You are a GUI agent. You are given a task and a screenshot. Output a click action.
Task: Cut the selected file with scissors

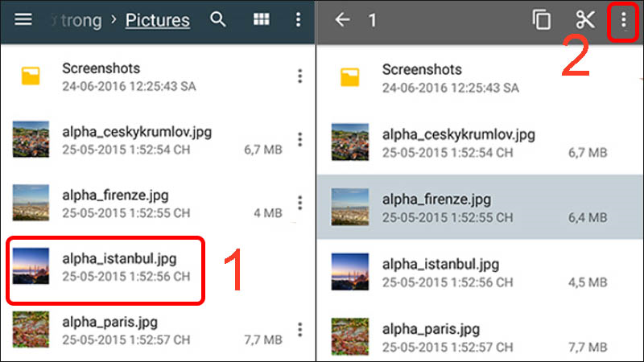pyautogui.click(x=584, y=20)
